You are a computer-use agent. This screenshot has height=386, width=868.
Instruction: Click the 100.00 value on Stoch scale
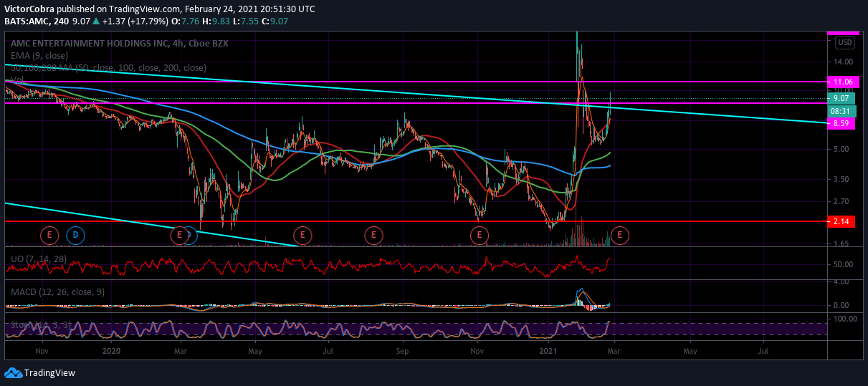(x=845, y=318)
